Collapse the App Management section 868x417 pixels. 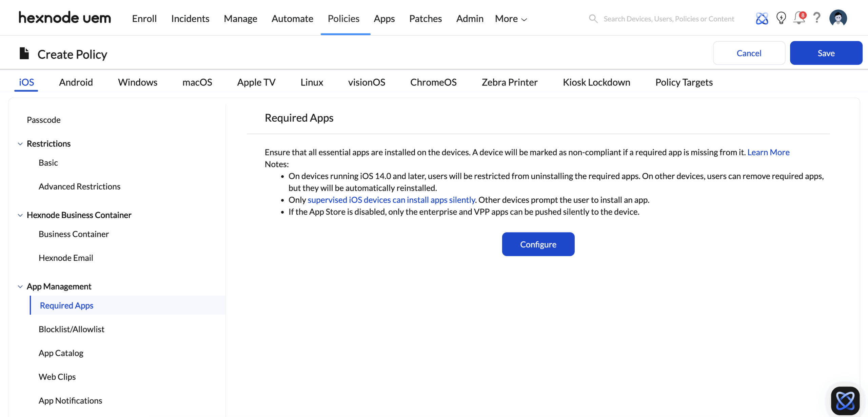point(20,287)
